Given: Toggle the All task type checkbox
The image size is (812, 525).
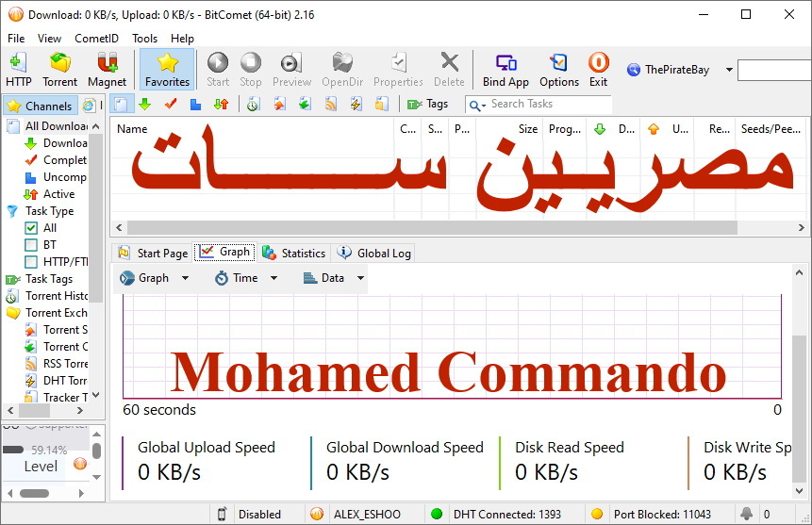Looking at the screenshot, I should 31,228.
